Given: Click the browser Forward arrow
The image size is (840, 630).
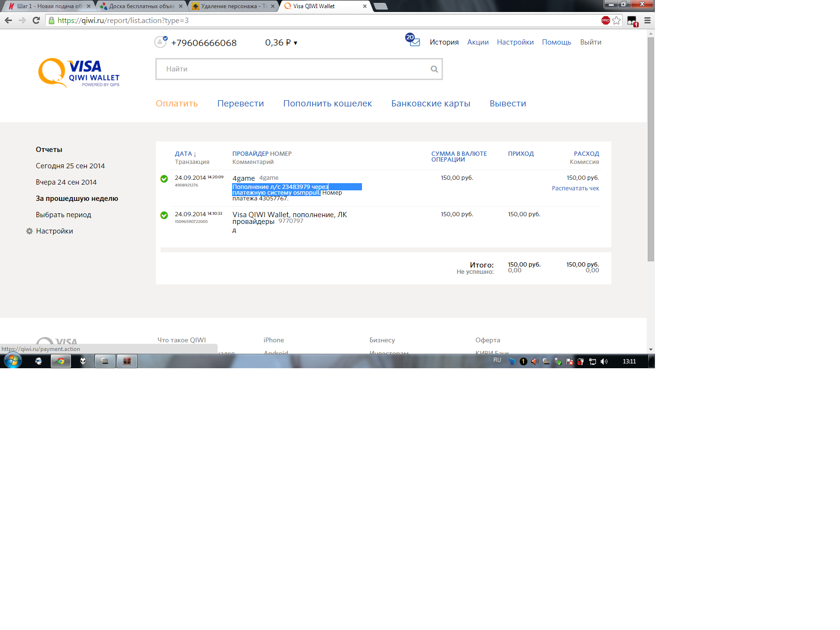Looking at the screenshot, I should [x=22, y=20].
